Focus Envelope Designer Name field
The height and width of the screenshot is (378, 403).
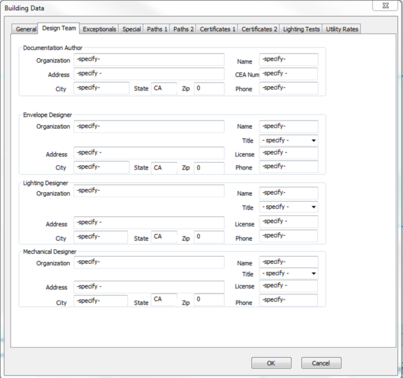click(289, 126)
